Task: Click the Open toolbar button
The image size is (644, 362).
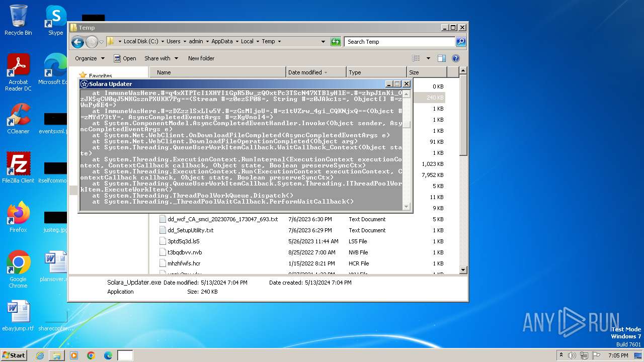Action: point(125,58)
